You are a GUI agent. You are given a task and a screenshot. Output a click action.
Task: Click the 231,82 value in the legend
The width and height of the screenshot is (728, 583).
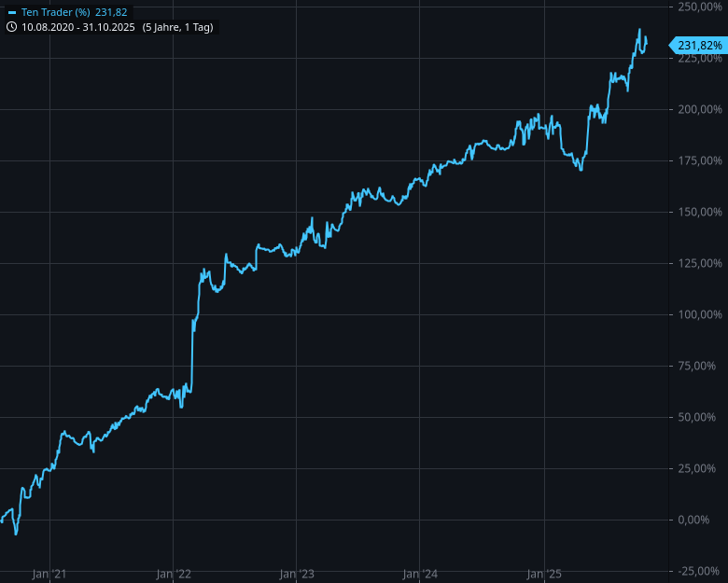click(111, 12)
